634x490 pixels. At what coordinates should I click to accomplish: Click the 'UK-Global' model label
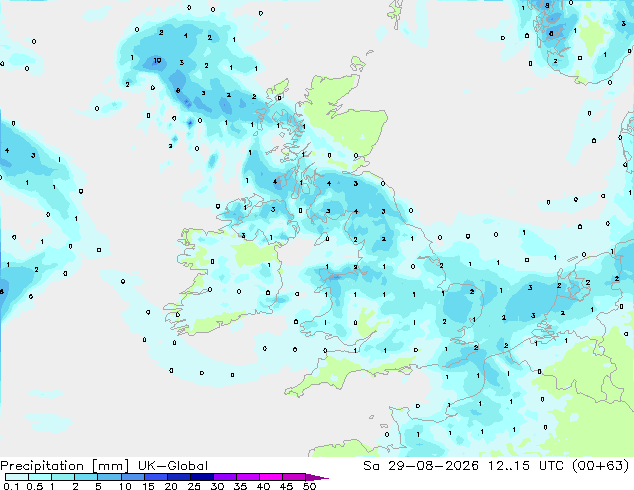point(173,466)
